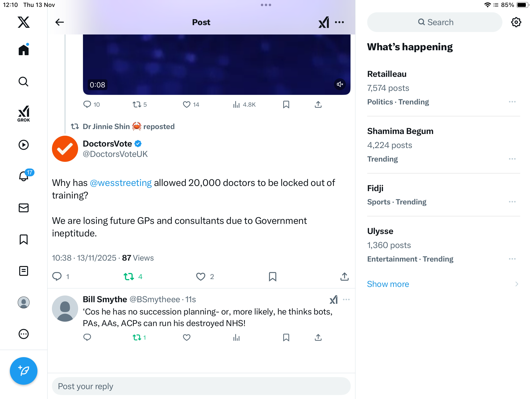Screen dimensions: 532x399
Task: Open Messages envelope in sidebar
Action: 24,208
